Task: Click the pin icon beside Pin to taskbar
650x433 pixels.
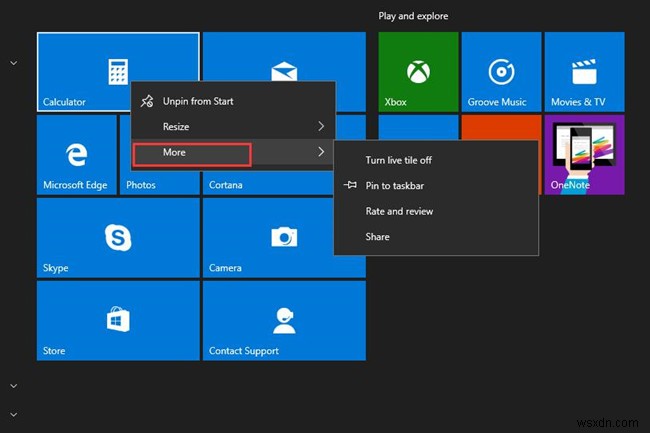Action: (x=350, y=185)
